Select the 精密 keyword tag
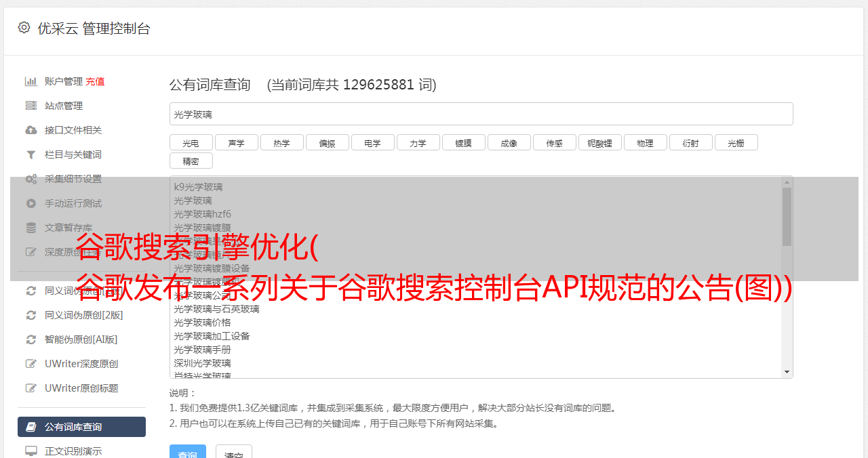Viewport: 868px width, 458px height. click(191, 161)
